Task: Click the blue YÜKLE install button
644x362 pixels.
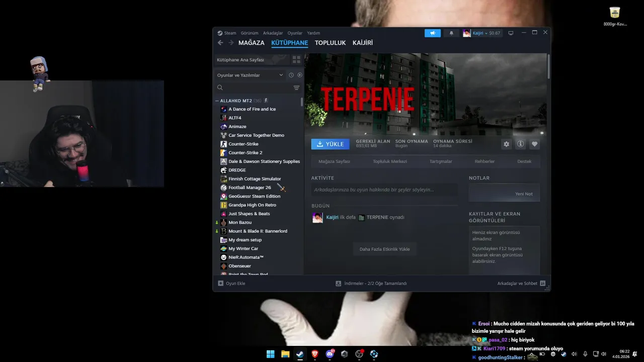Action: tap(331, 144)
